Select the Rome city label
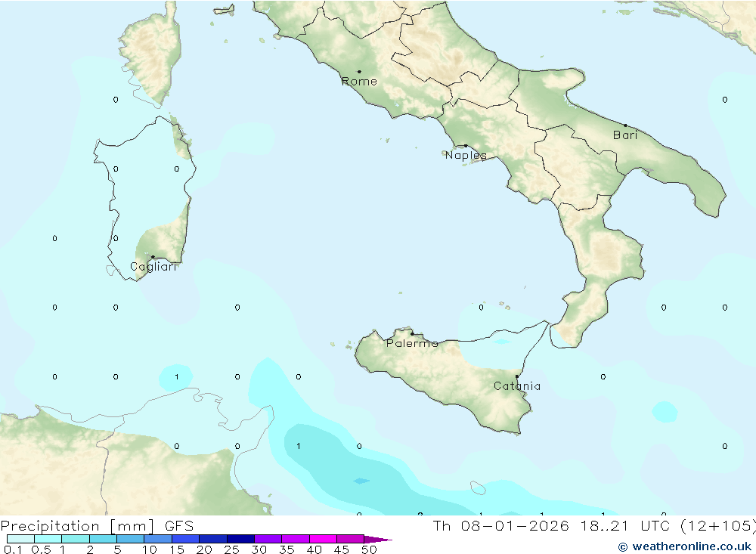The width and height of the screenshot is (756, 554). point(359,82)
